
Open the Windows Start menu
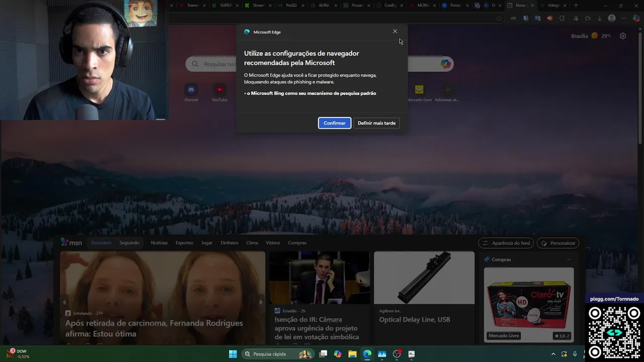[x=233, y=354]
